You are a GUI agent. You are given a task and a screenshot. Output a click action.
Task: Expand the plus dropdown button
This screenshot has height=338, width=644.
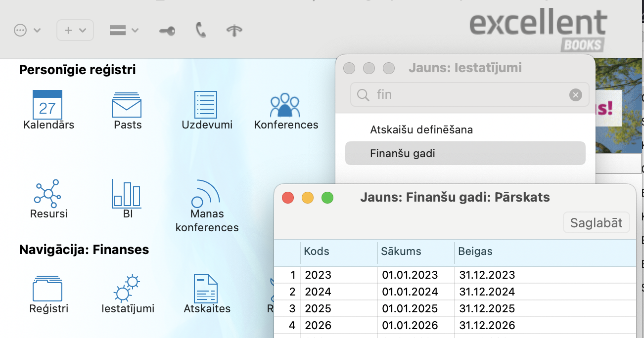(75, 31)
